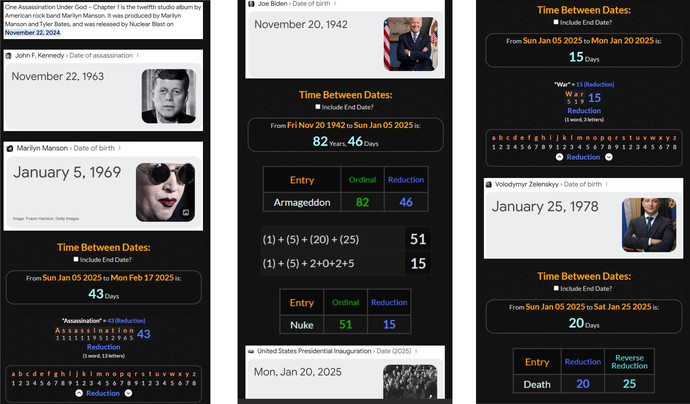This screenshot has height=404, width=690.
Task: Open the more-options dots after Marilyn Manson Date of birth
Action: (x=120, y=148)
